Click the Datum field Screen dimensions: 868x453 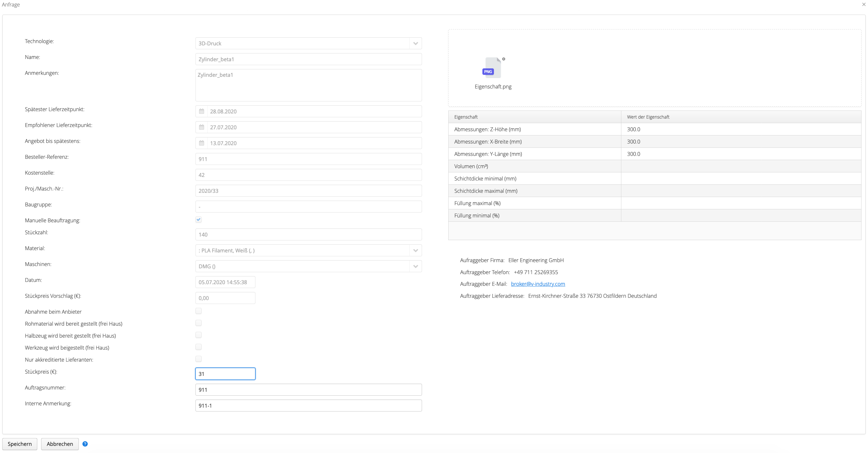[225, 282]
